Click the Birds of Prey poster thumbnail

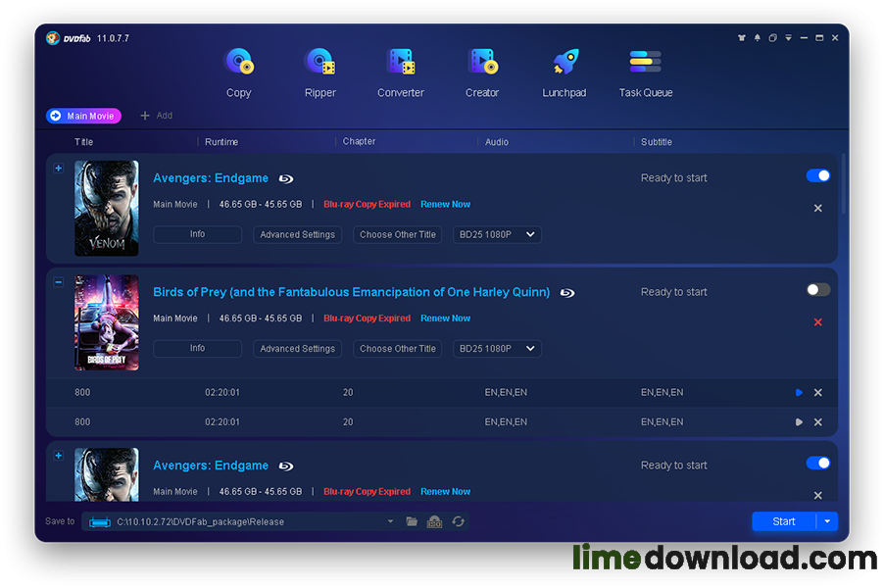[107, 322]
